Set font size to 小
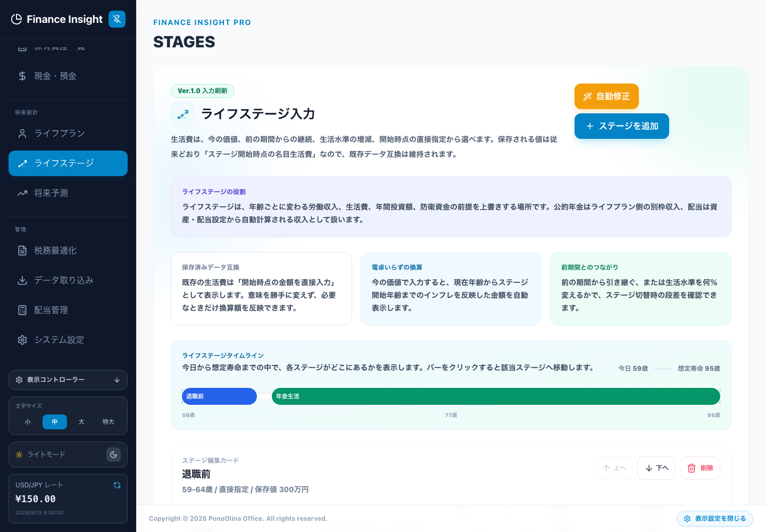Image resolution: width=766 pixels, height=532 pixels. pyautogui.click(x=28, y=422)
